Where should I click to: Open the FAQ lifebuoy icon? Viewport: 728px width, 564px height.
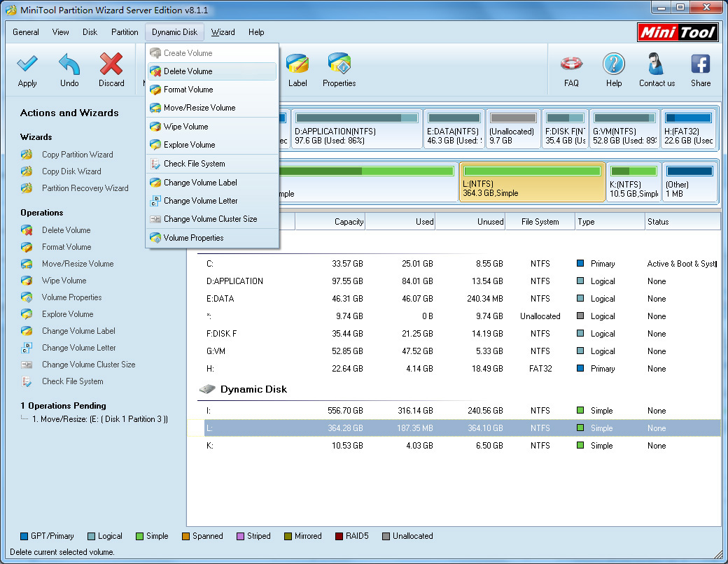click(571, 64)
